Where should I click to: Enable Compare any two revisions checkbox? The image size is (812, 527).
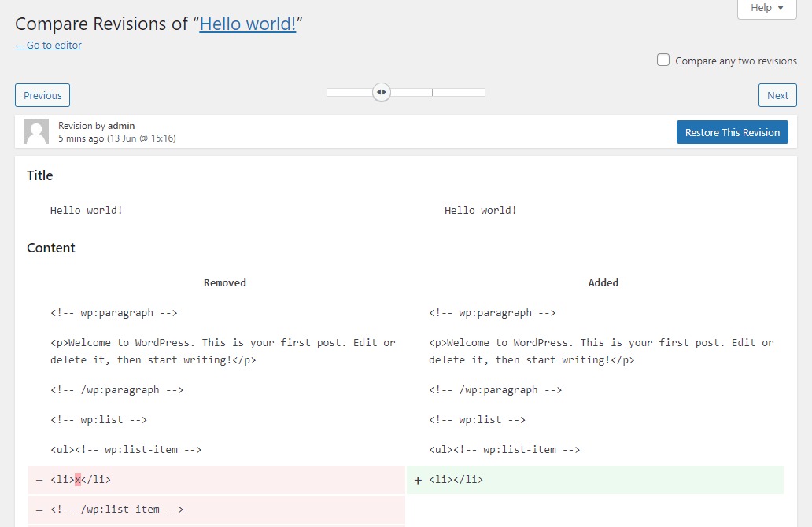click(x=663, y=60)
